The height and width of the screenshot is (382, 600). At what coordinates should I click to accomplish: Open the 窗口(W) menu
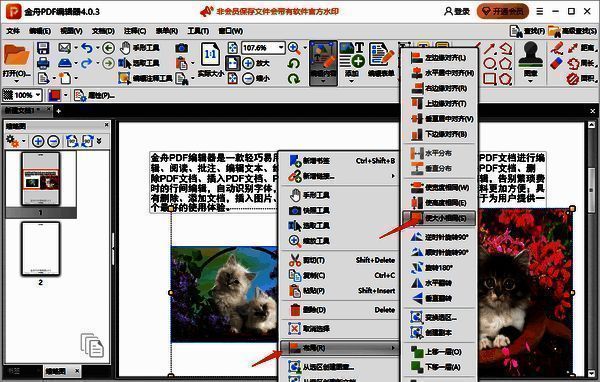230,31
